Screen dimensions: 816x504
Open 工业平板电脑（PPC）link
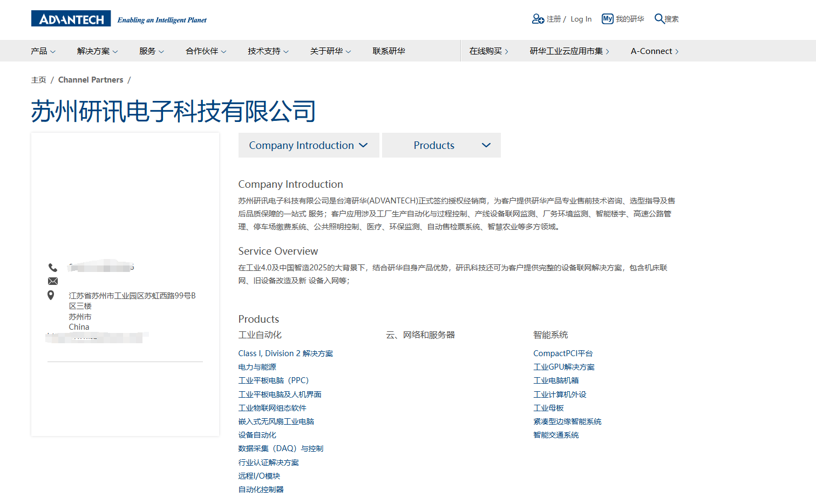[274, 380]
